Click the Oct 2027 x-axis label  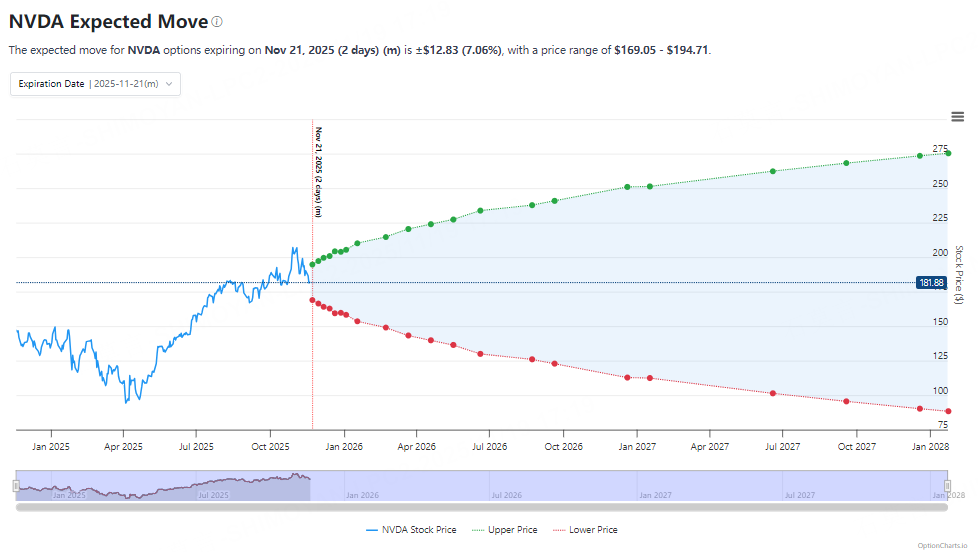click(856, 447)
